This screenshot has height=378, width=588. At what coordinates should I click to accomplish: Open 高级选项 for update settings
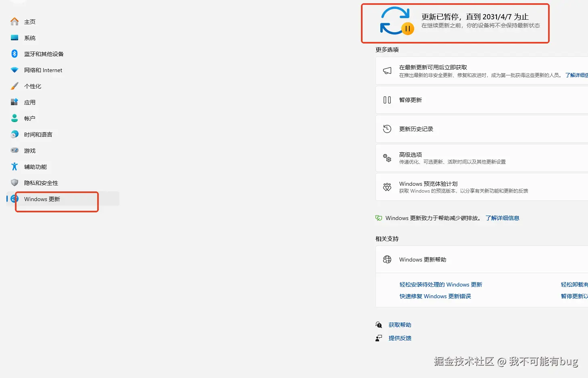point(482,158)
